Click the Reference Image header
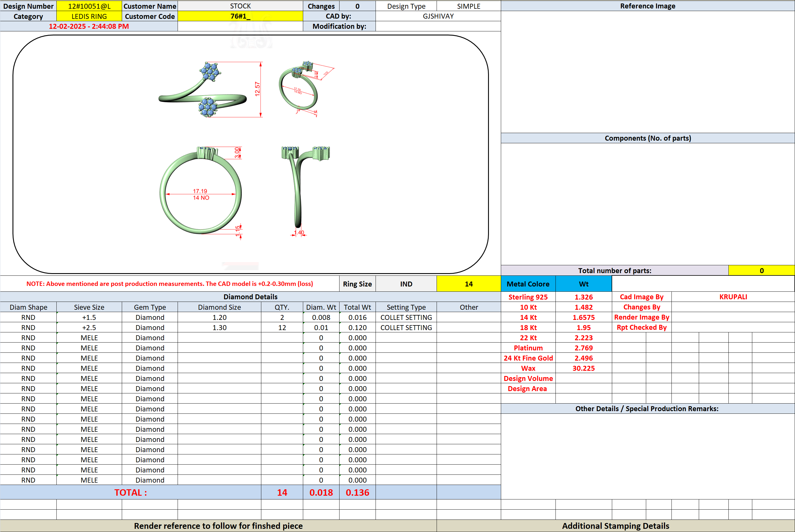The height and width of the screenshot is (532, 795). (x=648, y=6)
